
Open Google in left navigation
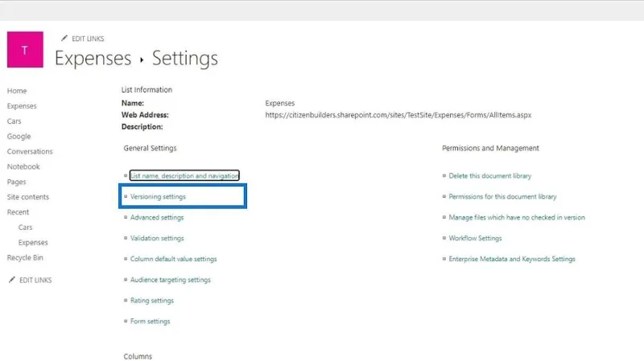pyautogui.click(x=19, y=136)
